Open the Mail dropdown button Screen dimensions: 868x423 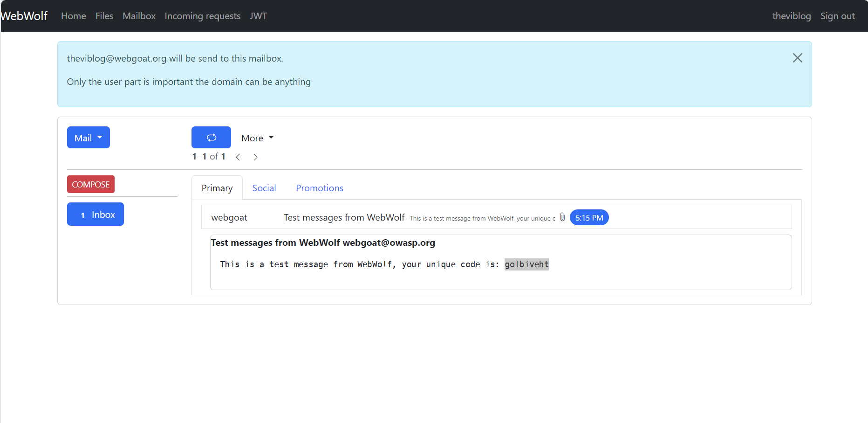(88, 138)
